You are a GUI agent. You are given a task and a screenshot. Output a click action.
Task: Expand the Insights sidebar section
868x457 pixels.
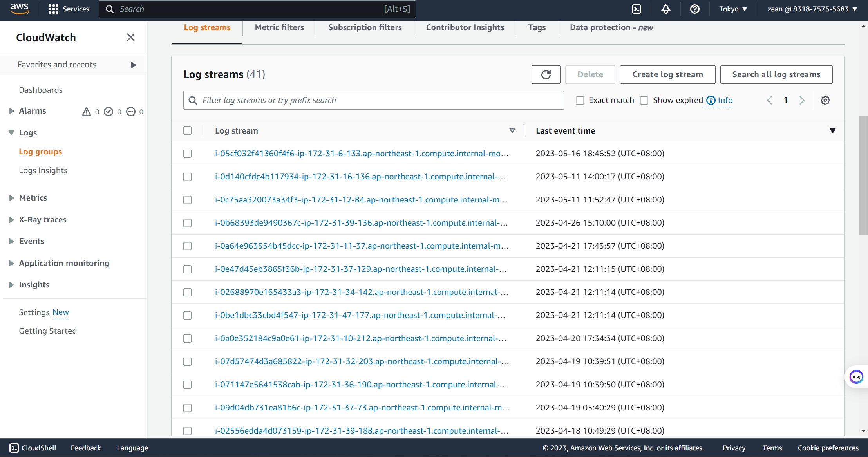[x=11, y=285]
